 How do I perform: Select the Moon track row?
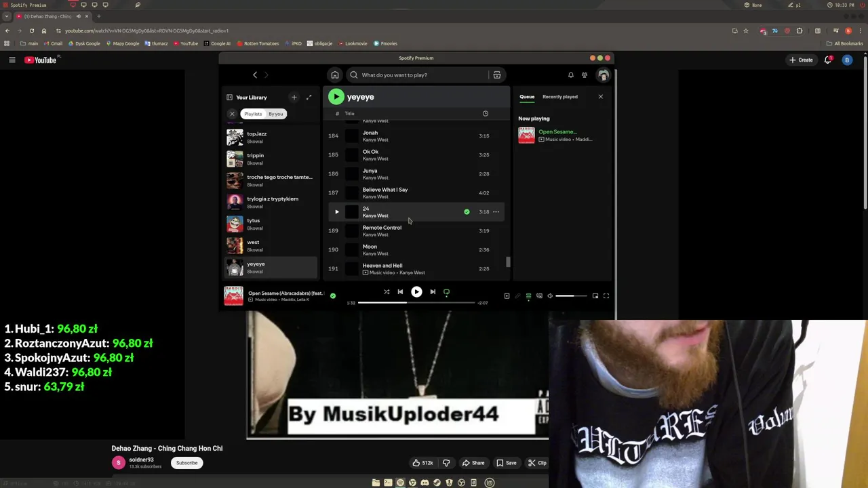point(415,250)
